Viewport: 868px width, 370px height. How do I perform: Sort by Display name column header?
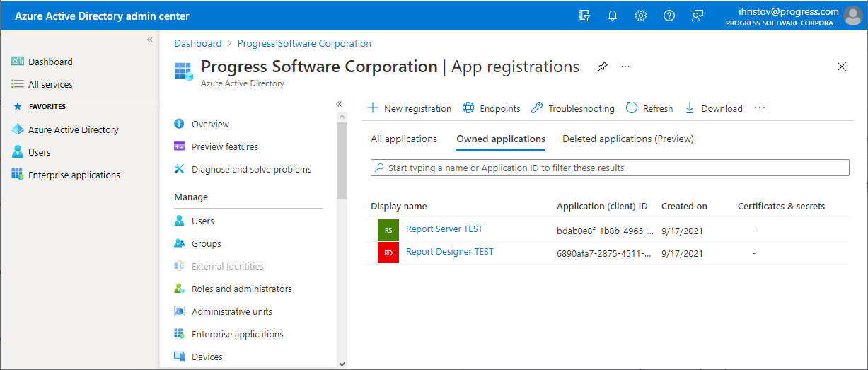tap(399, 207)
